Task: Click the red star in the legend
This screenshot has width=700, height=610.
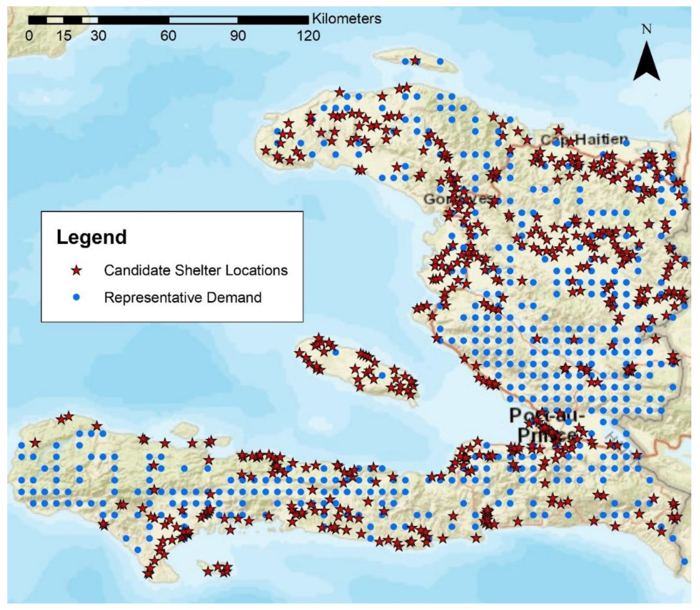Action: [x=77, y=271]
